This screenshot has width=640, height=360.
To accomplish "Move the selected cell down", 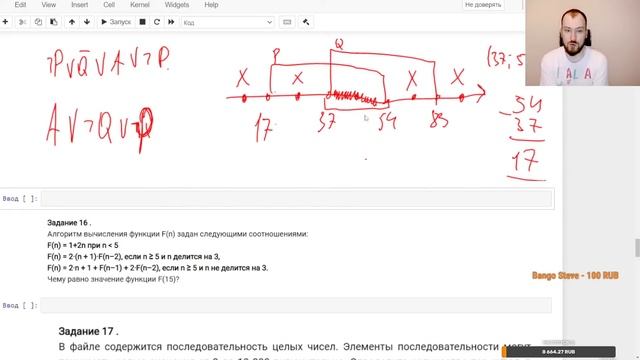I will pyautogui.click(x=87, y=22).
